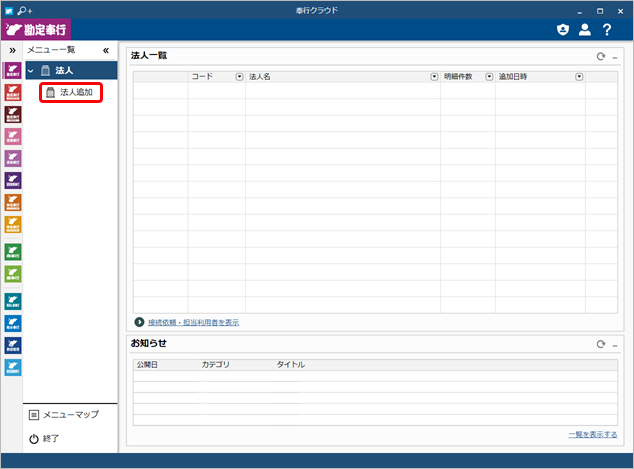The height and width of the screenshot is (469, 634).
Task: Open the 追加日時 column filter dropdown
Action: [x=579, y=76]
